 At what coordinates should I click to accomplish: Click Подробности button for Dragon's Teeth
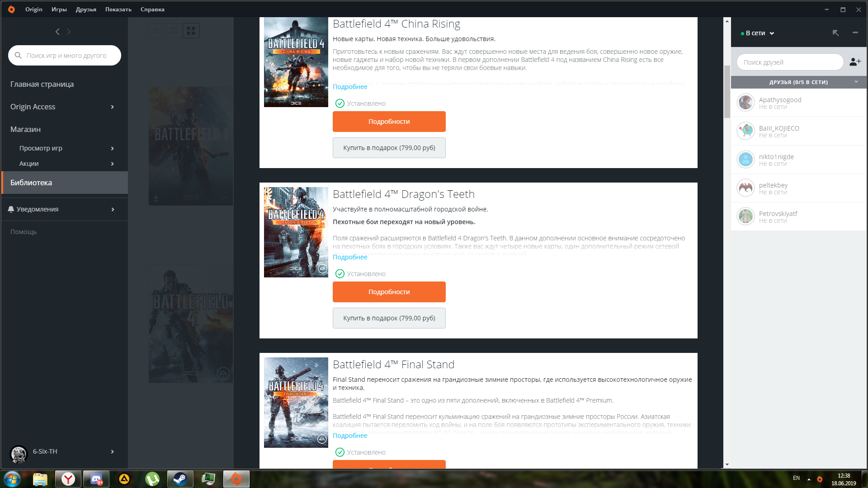click(x=389, y=292)
